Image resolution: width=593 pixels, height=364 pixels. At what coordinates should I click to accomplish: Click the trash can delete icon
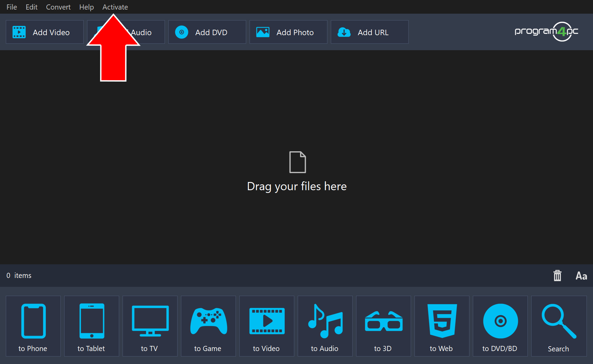[557, 275]
